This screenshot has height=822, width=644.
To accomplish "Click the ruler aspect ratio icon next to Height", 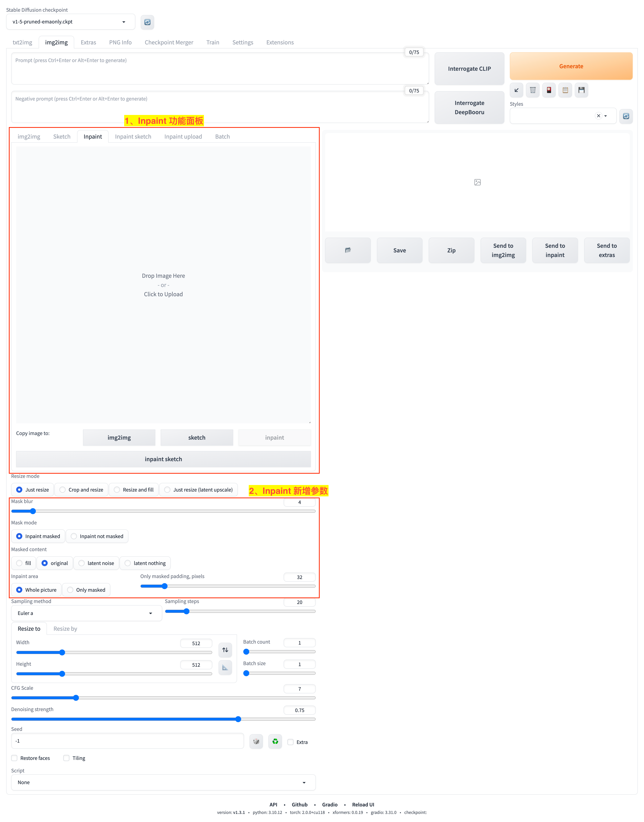I will 225,667.
